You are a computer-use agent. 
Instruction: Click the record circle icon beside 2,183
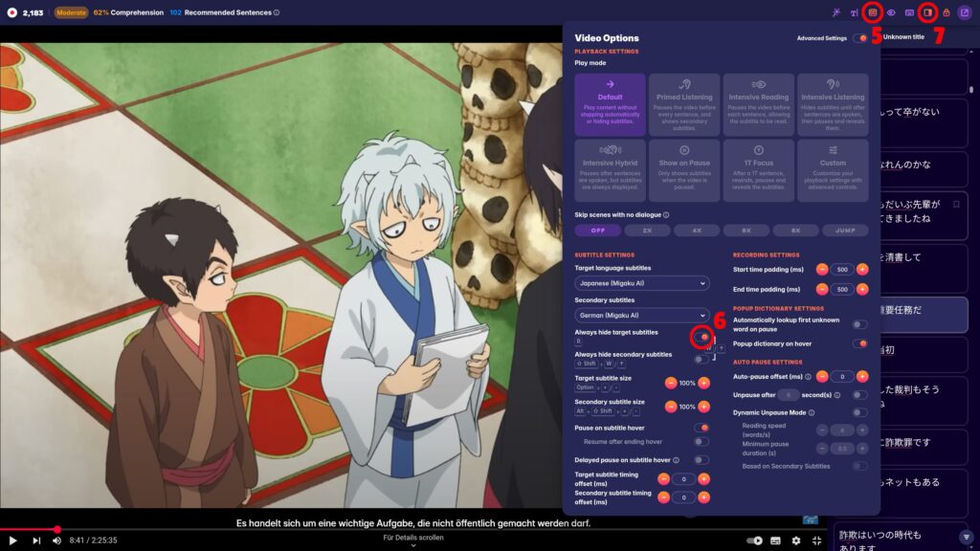(11, 12)
